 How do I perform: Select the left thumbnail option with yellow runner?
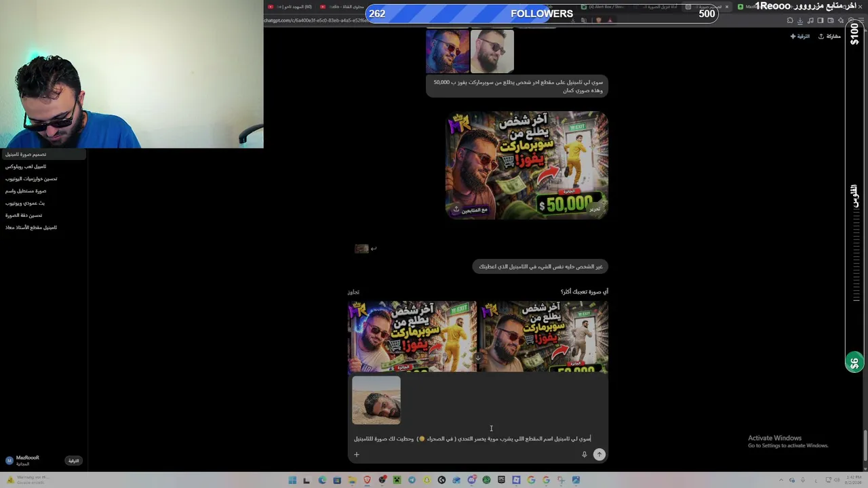(412, 337)
